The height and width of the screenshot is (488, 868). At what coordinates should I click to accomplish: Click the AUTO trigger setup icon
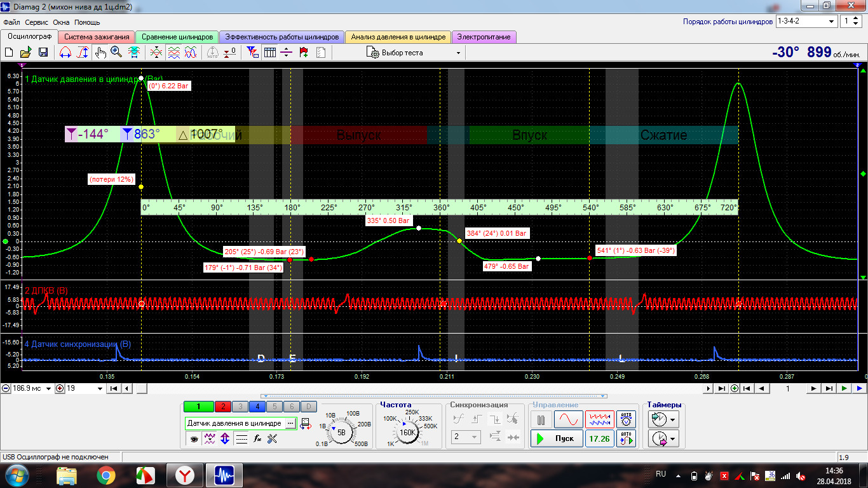coord(627,438)
